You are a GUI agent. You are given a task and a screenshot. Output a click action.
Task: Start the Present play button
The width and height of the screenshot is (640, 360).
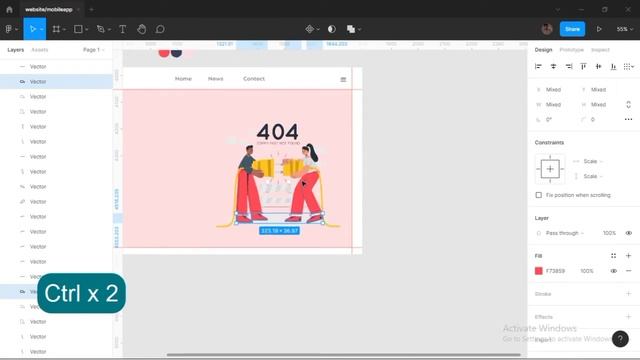coord(599,29)
